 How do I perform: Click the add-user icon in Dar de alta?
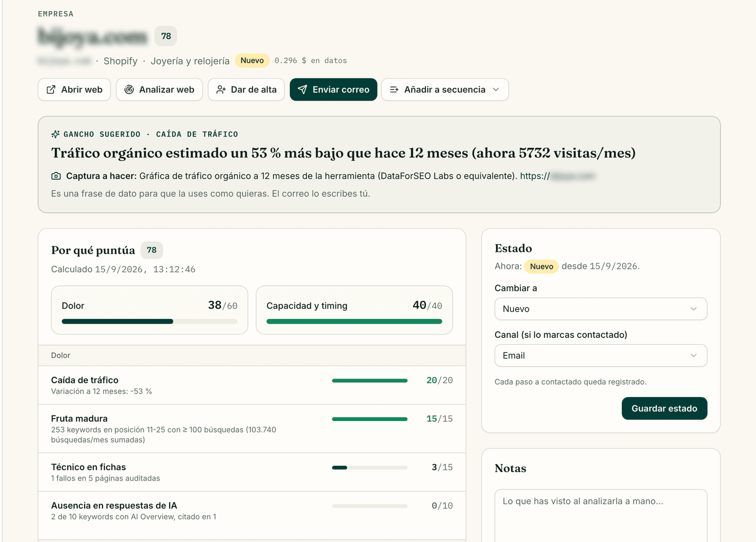click(x=221, y=90)
